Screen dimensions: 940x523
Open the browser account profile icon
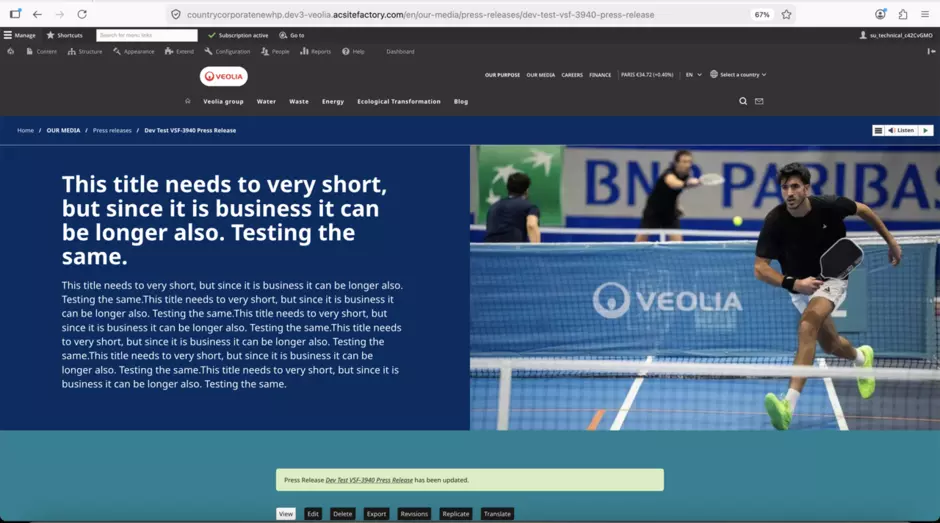880,14
